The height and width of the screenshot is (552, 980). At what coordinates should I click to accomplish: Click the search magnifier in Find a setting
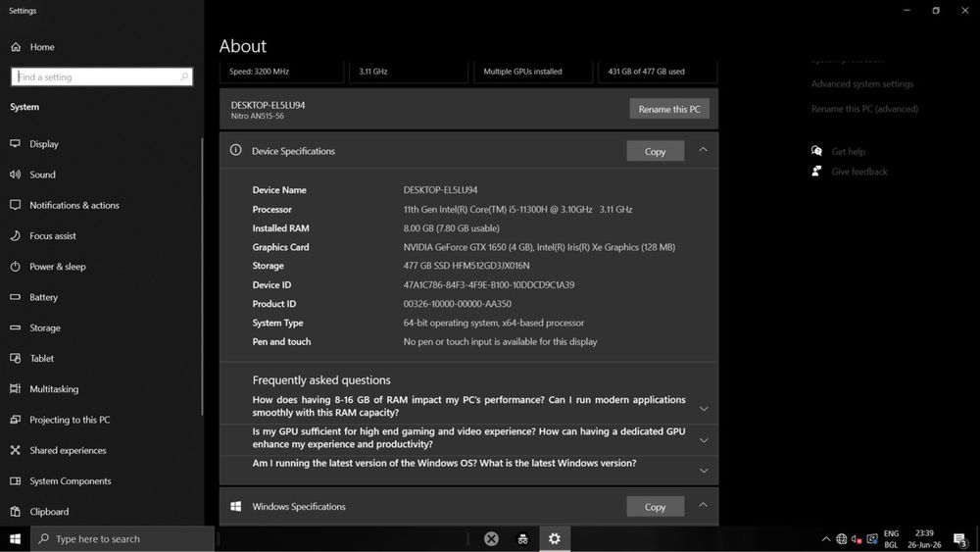pyautogui.click(x=184, y=76)
